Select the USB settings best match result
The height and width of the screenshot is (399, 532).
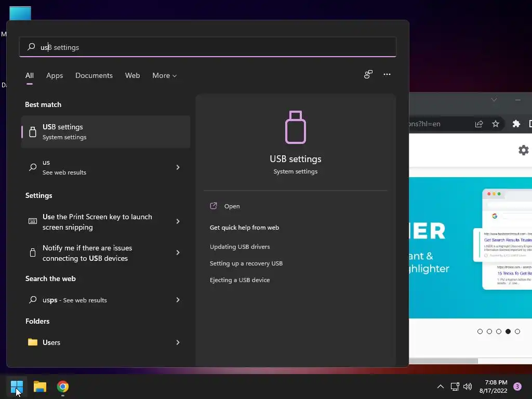coord(105,131)
